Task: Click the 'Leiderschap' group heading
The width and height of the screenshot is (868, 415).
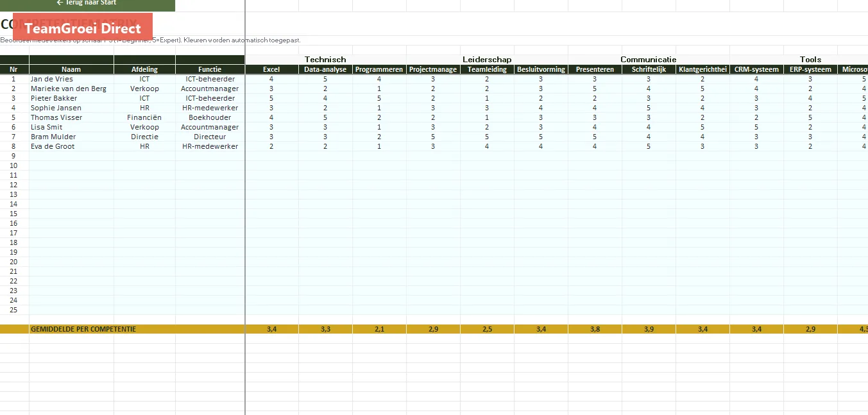Action: point(487,60)
